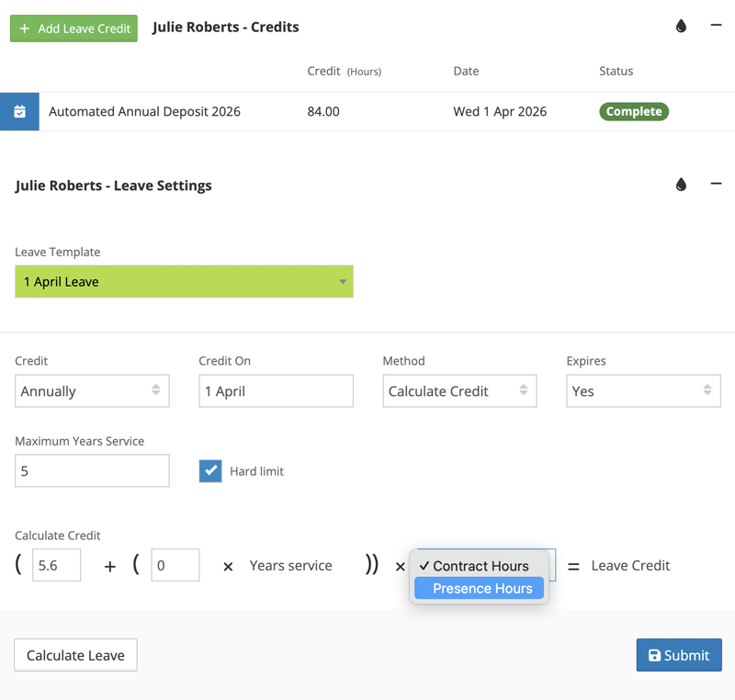The height and width of the screenshot is (700, 735).
Task: Open the Method Calculate Credit dropdown
Action: click(x=460, y=390)
